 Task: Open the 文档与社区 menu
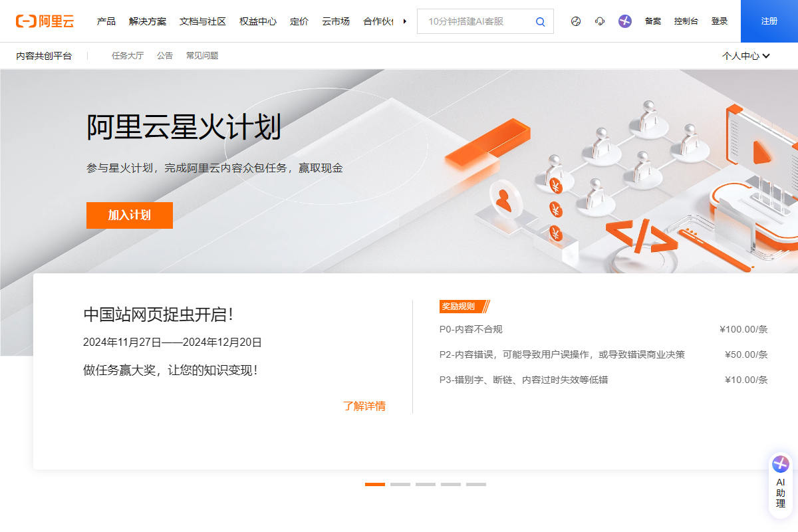203,21
